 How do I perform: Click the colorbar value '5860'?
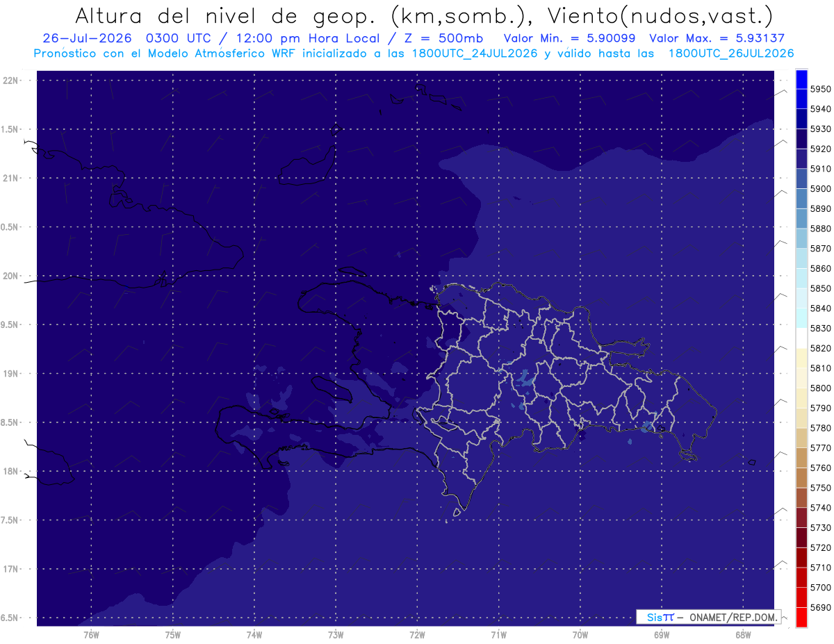coord(821,268)
